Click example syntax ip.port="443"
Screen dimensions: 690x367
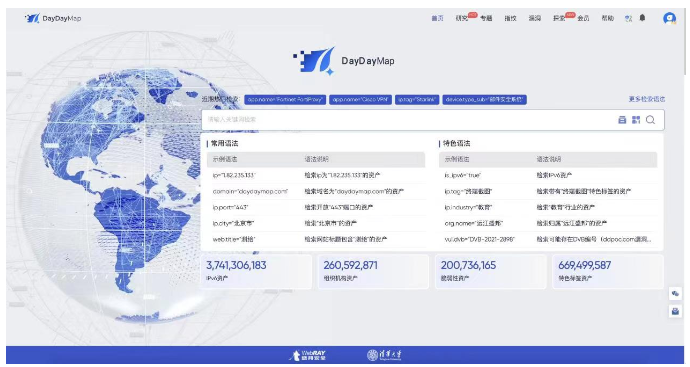point(231,207)
